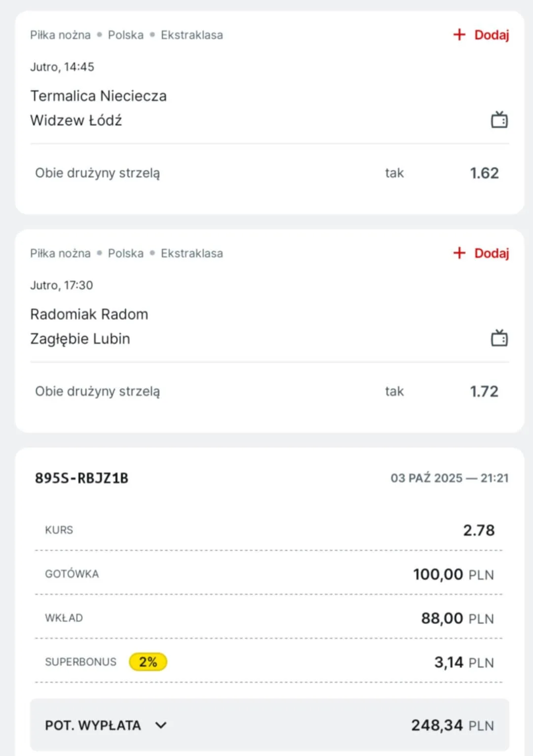Open Ekstraklasa breadcrumb in first card
This screenshot has height=756, width=533.
[192, 35]
